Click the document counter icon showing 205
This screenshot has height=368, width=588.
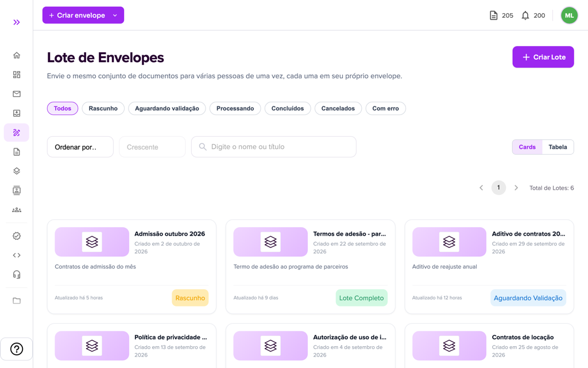tap(493, 16)
